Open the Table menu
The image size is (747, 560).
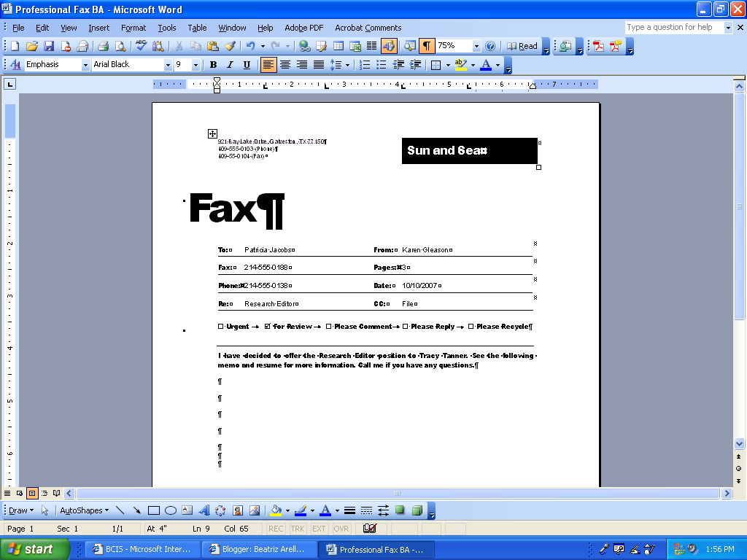pos(197,28)
